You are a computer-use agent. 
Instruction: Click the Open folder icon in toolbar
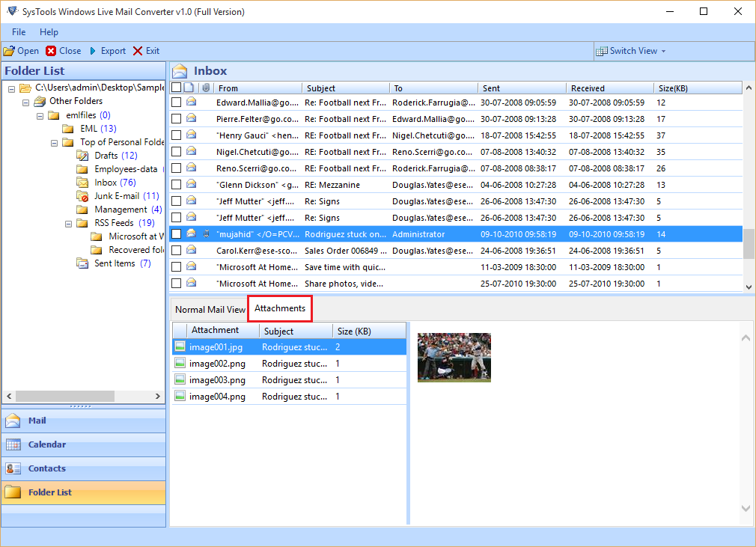pos(9,51)
